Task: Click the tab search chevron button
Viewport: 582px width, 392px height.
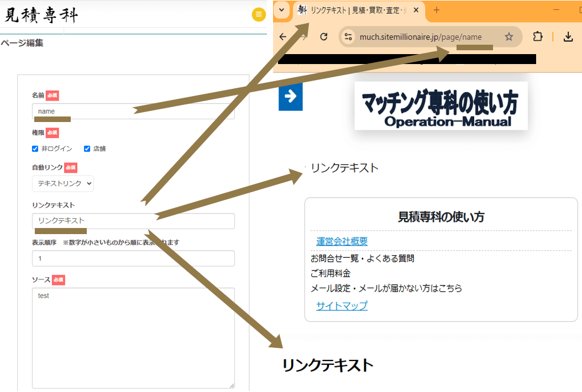Action: coord(282,10)
